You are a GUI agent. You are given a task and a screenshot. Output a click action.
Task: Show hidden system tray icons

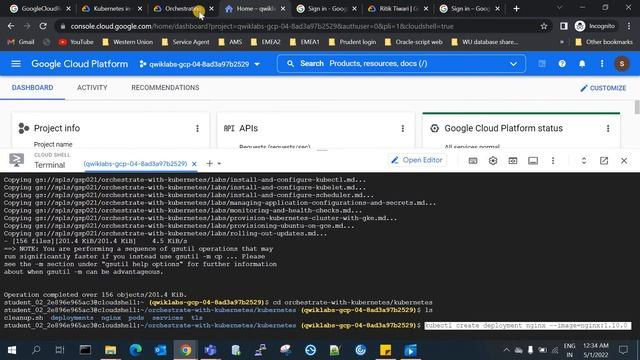click(x=506, y=350)
